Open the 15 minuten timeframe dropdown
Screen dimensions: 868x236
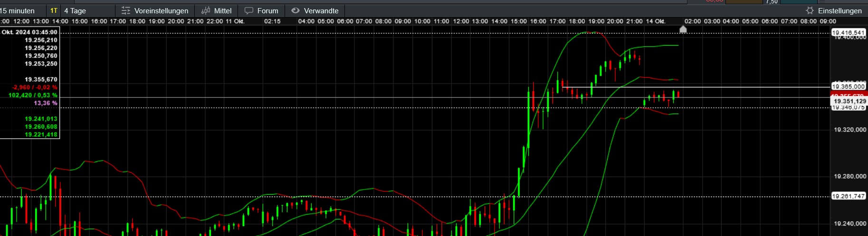pos(23,10)
